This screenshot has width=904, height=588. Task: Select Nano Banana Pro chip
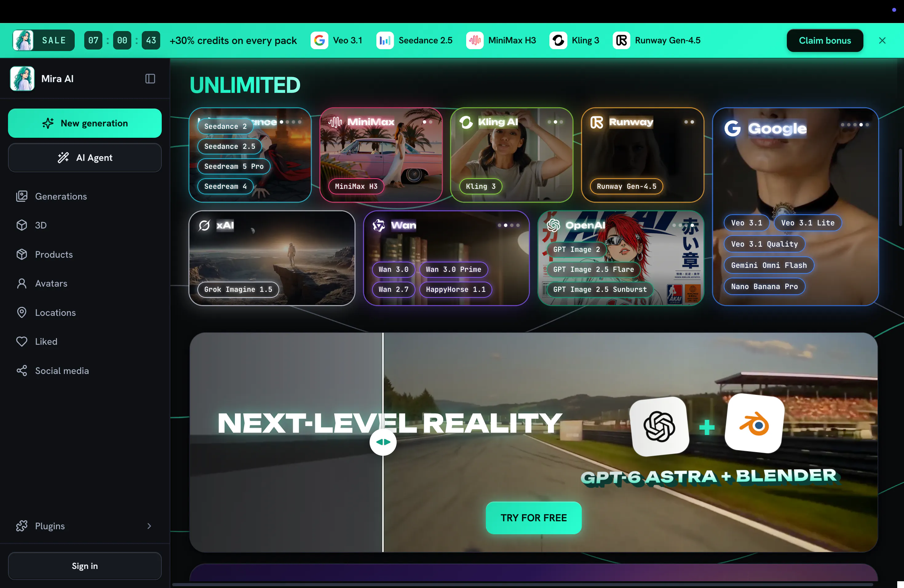764,286
